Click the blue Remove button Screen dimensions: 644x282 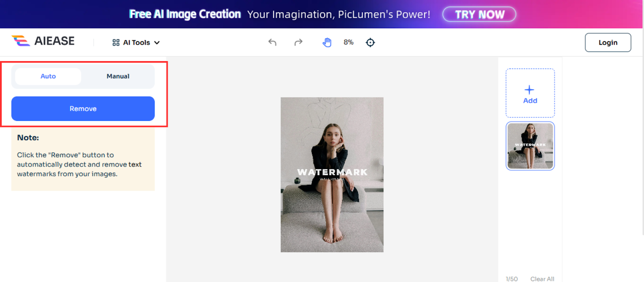tap(83, 109)
